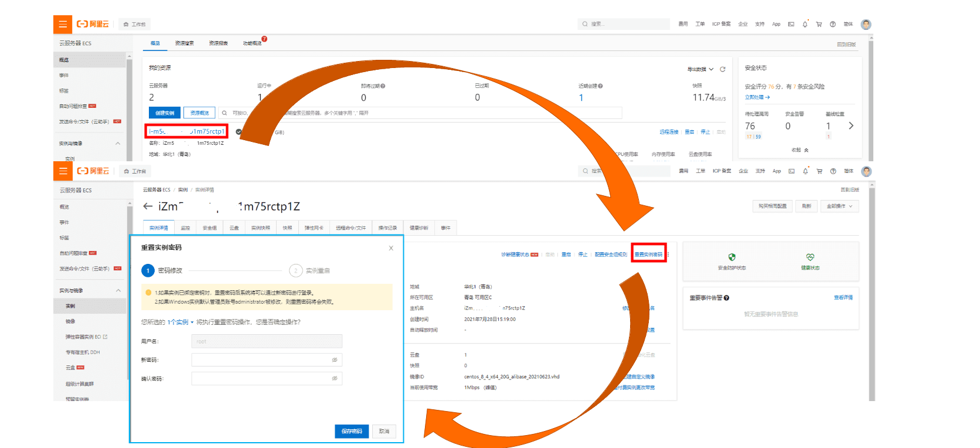Click the Alibaba Cloud logo in the upper header
Viewport: 980px width, 448px height.
93,24
